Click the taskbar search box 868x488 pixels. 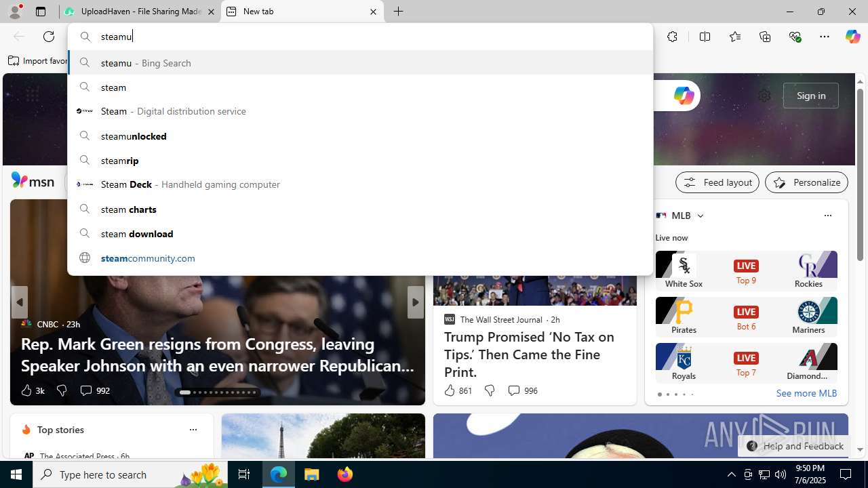click(x=130, y=474)
